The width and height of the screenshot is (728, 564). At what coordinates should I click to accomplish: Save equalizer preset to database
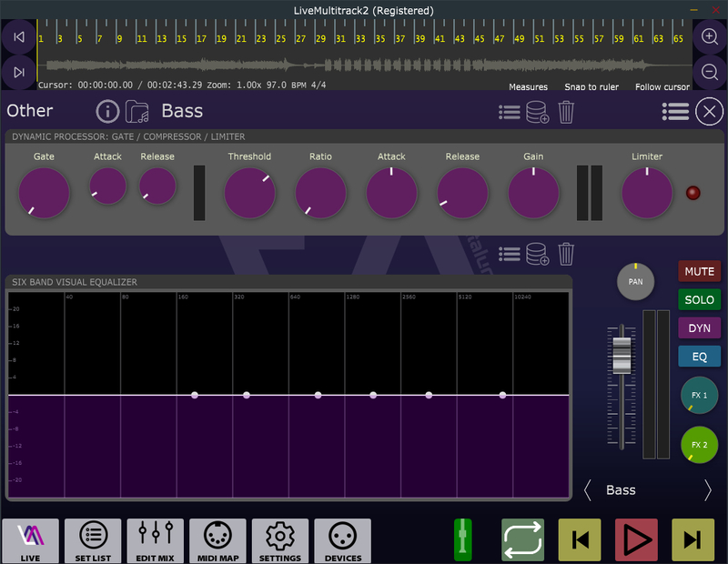coord(537,254)
